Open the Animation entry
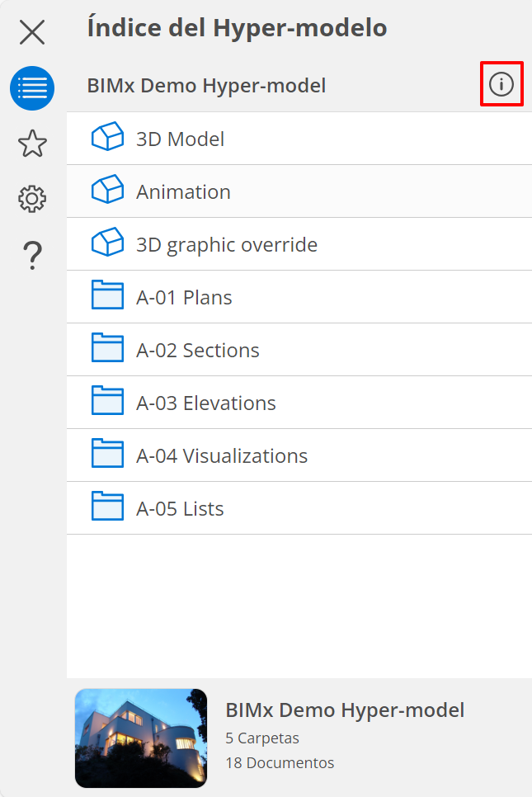Screen dimensions: 532x797 (x=183, y=191)
